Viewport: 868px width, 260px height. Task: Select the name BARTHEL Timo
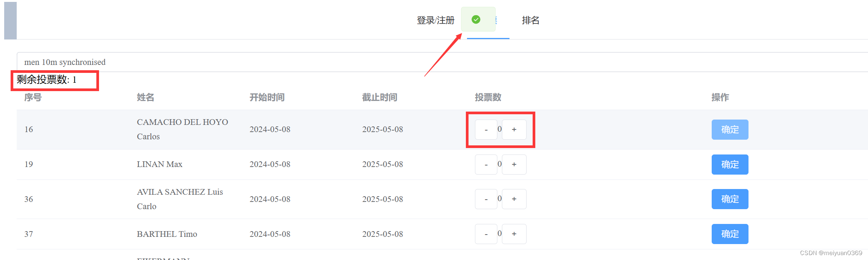(x=167, y=234)
